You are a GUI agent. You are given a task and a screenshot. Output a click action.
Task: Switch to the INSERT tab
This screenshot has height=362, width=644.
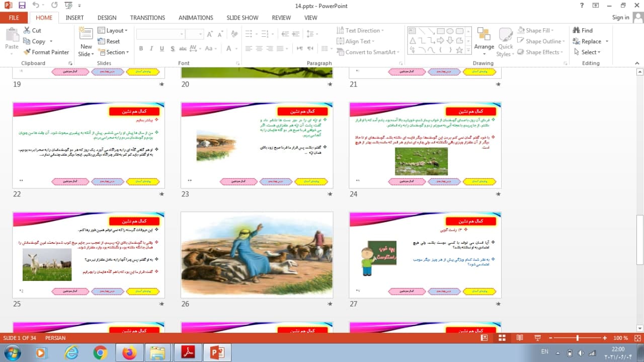click(74, 18)
